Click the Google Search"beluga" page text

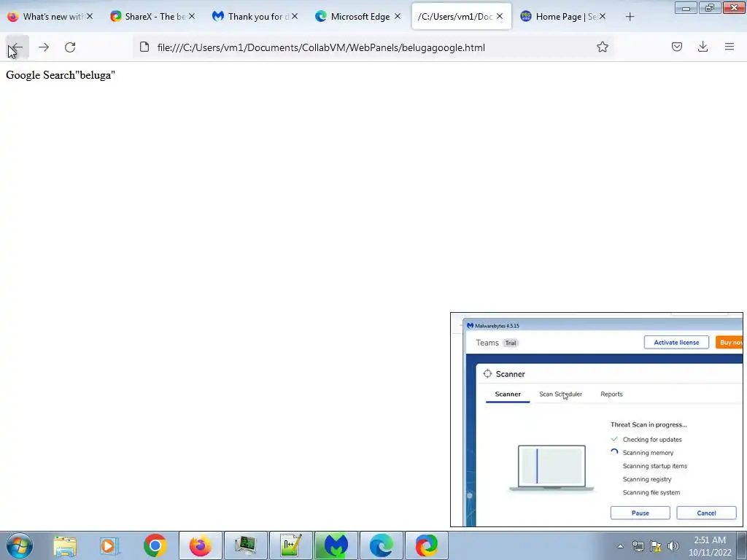click(61, 75)
